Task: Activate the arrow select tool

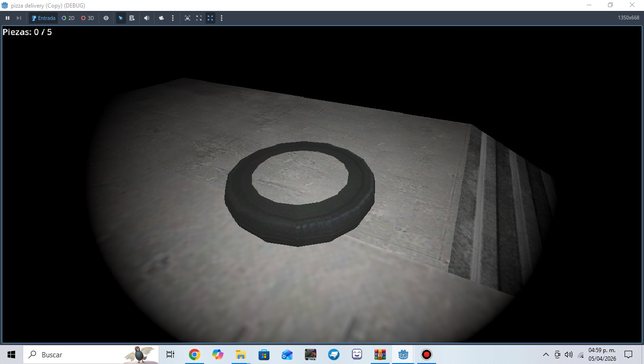Action: coord(121,18)
